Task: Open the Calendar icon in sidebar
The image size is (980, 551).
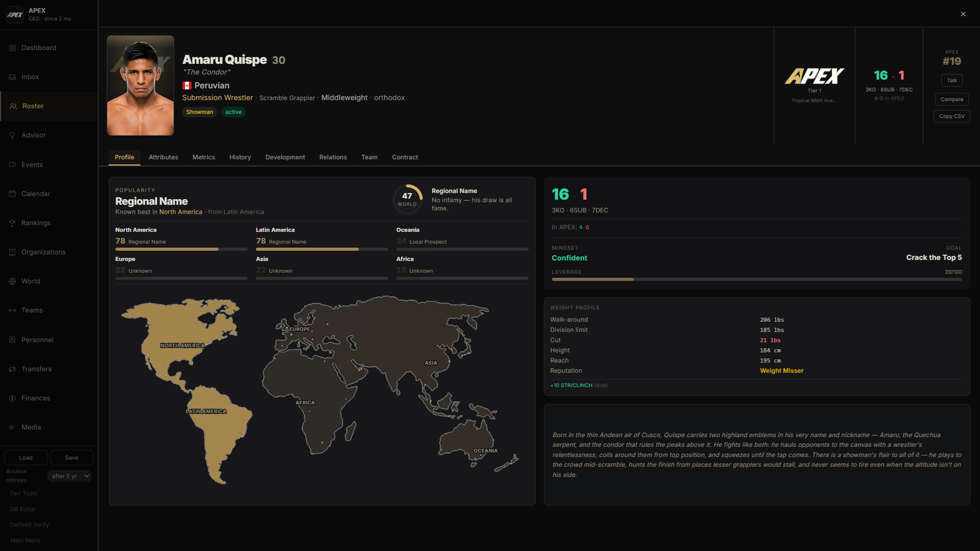Action: click(x=12, y=193)
